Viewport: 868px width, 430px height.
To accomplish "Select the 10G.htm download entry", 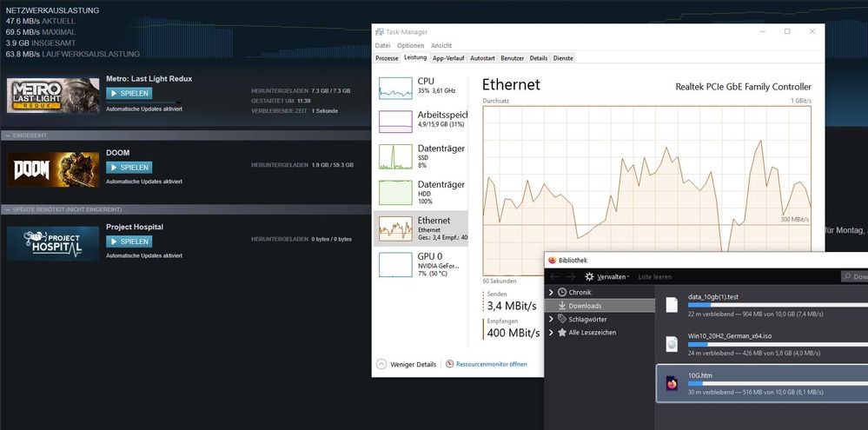I will coord(762,383).
